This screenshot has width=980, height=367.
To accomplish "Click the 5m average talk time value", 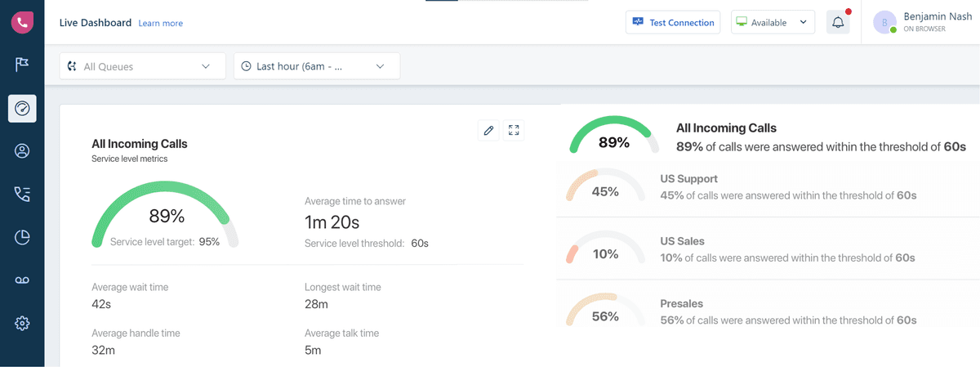I will (313, 350).
